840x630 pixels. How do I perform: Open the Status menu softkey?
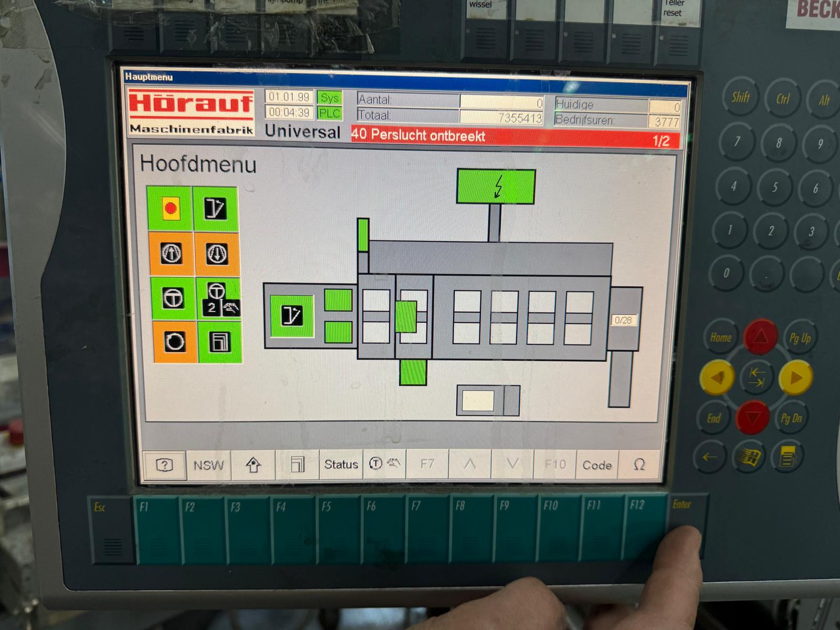tap(341, 465)
